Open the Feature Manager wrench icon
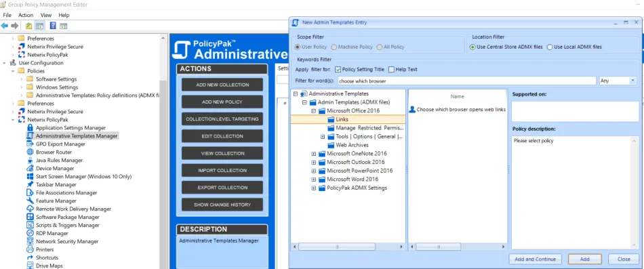This screenshot has width=644, height=269. (x=30, y=201)
